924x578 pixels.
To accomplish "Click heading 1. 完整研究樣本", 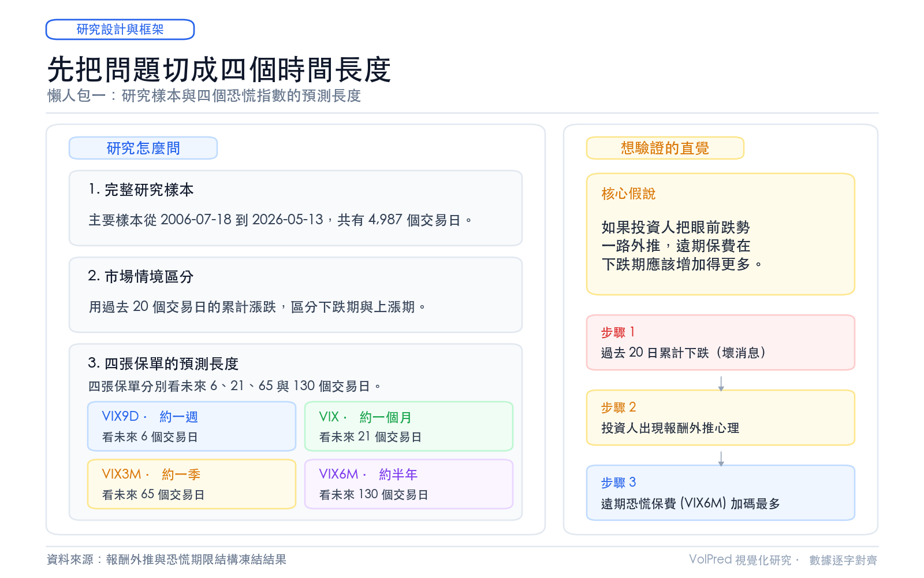I will 141,190.
